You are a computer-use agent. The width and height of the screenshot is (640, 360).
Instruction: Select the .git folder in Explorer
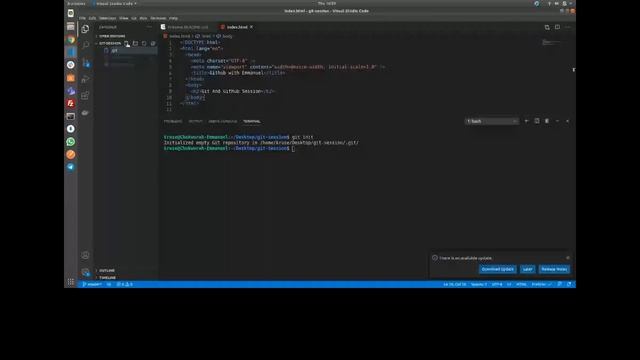tap(127, 51)
